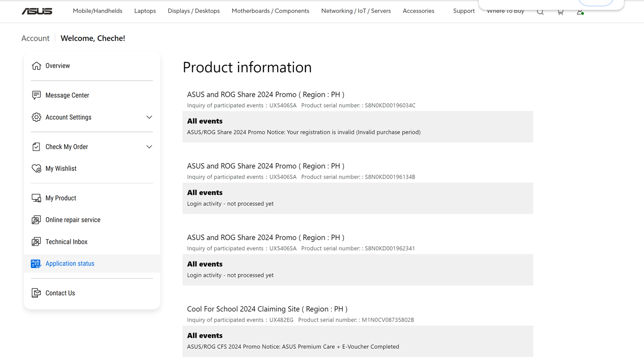Click the Product information heading
Screen dimensions: 644x362
[x=247, y=67]
